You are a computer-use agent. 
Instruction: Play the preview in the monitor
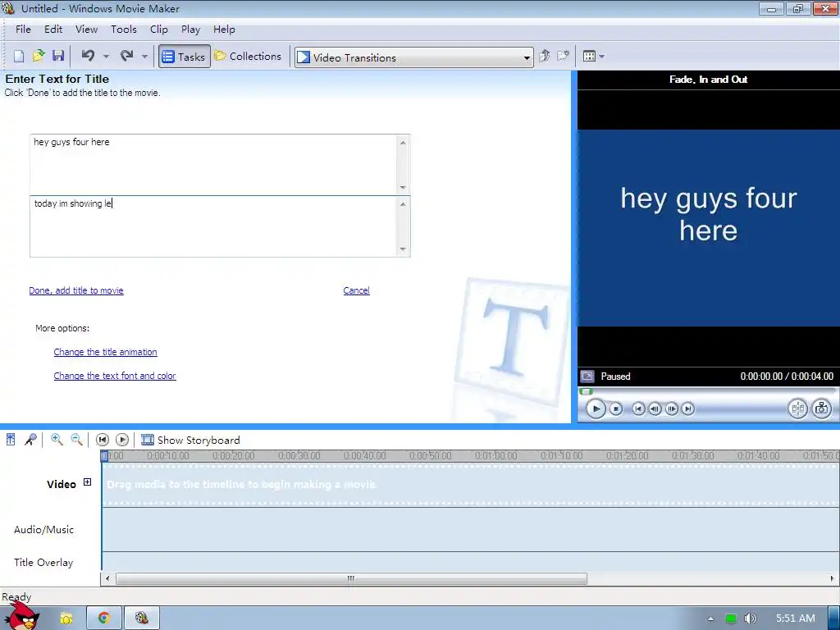pyautogui.click(x=596, y=409)
